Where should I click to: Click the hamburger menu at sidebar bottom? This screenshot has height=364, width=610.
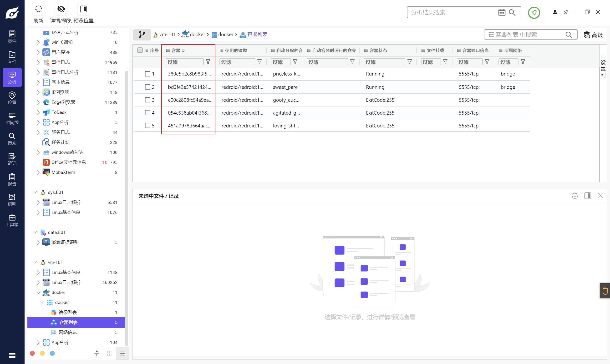pos(12,355)
